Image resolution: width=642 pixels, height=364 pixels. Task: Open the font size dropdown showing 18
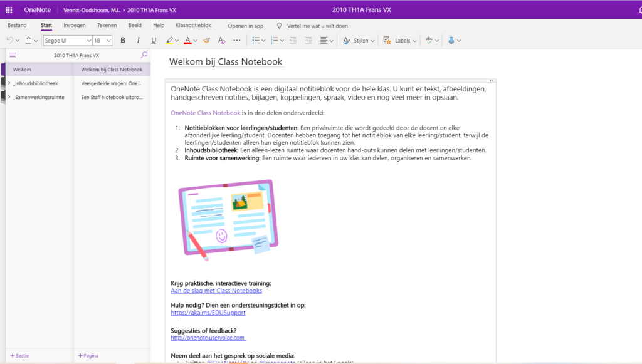102,40
